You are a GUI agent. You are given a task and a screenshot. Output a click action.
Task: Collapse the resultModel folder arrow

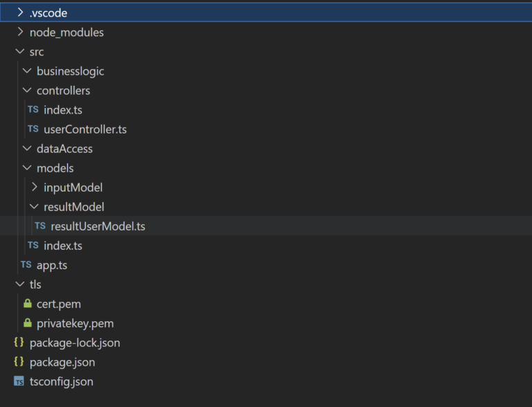click(x=34, y=206)
